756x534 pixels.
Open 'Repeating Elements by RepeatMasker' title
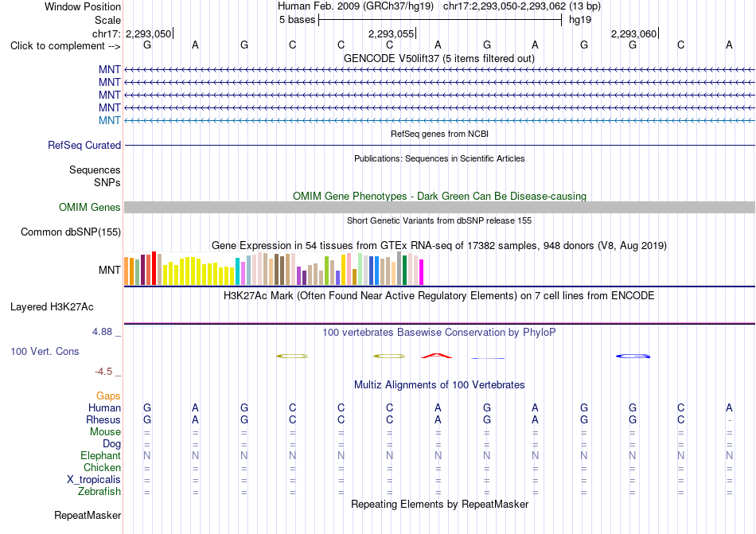(x=439, y=504)
